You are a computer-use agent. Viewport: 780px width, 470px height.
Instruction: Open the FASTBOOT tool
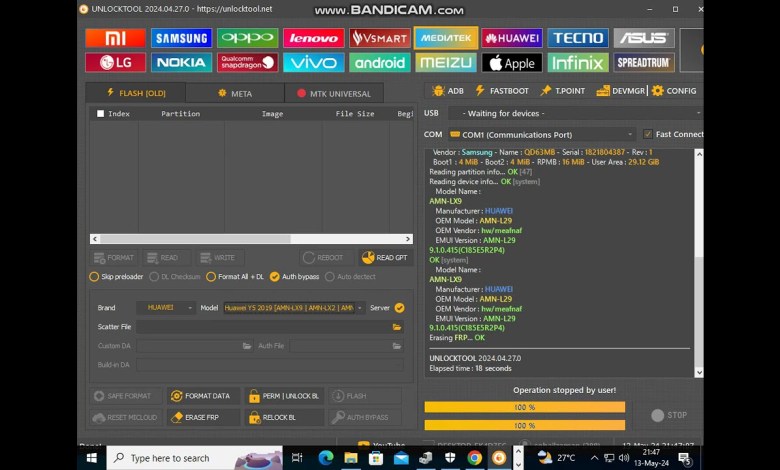click(x=501, y=91)
